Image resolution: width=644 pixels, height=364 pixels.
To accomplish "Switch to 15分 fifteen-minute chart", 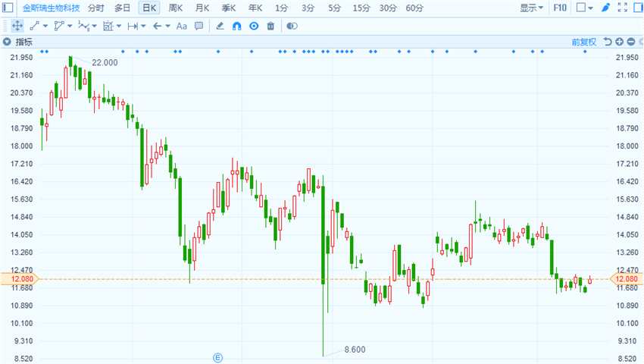I will click(361, 8).
